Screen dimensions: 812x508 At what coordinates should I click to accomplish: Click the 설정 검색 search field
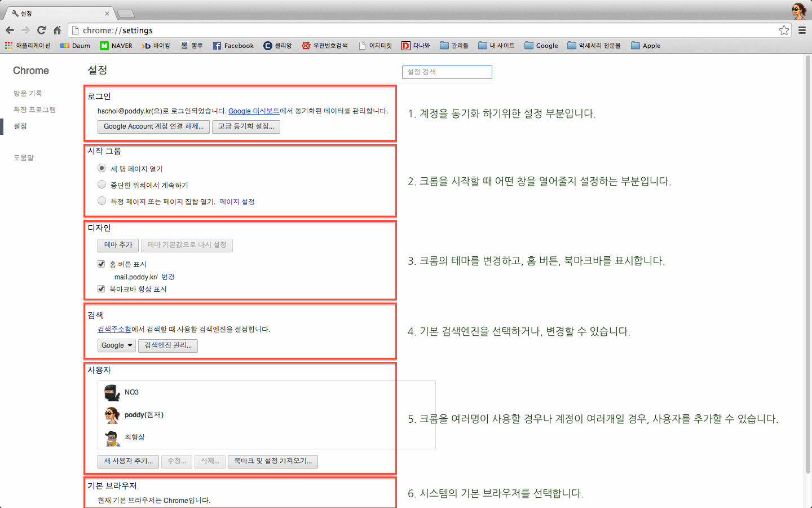coord(447,72)
